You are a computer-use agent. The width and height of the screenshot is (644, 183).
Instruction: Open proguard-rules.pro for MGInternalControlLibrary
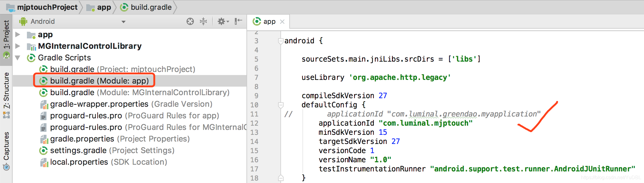(x=148, y=127)
